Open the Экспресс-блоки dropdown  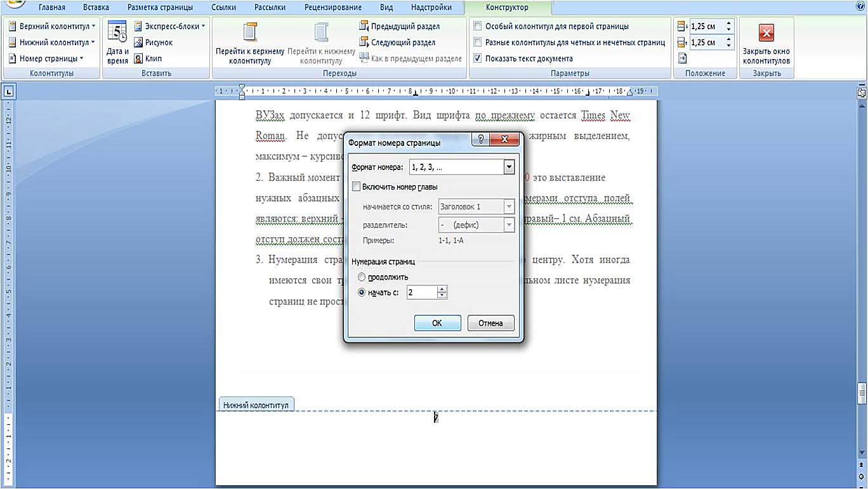click(170, 26)
